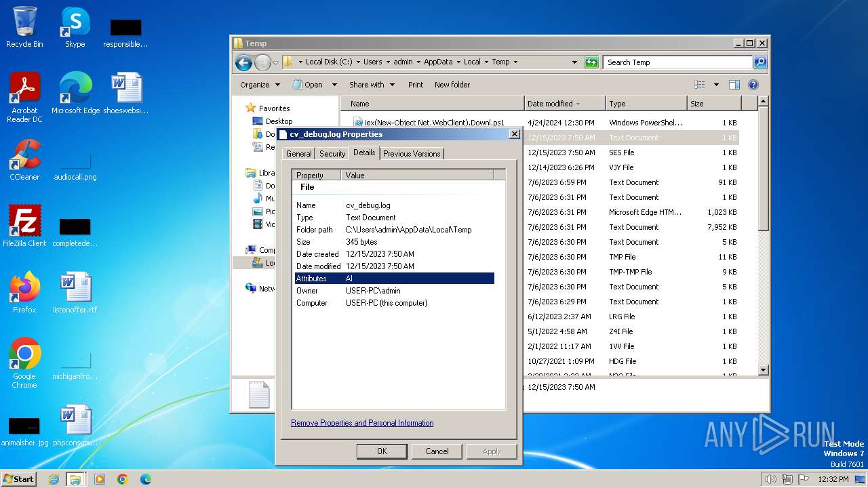This screenshot has width=868, height=488.
Task: Select Favorites in navigation pane
Action: coord(274,108)
